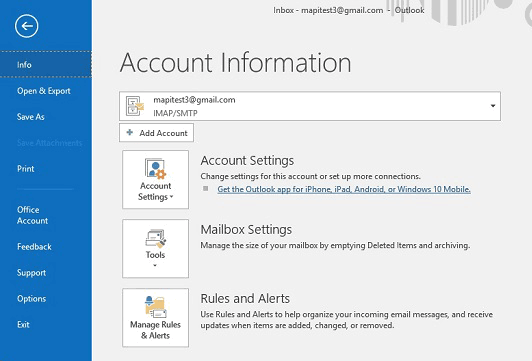Open the Get the Outlook app link
This screenshot has height=361, width=532.
tap(344, 189)
